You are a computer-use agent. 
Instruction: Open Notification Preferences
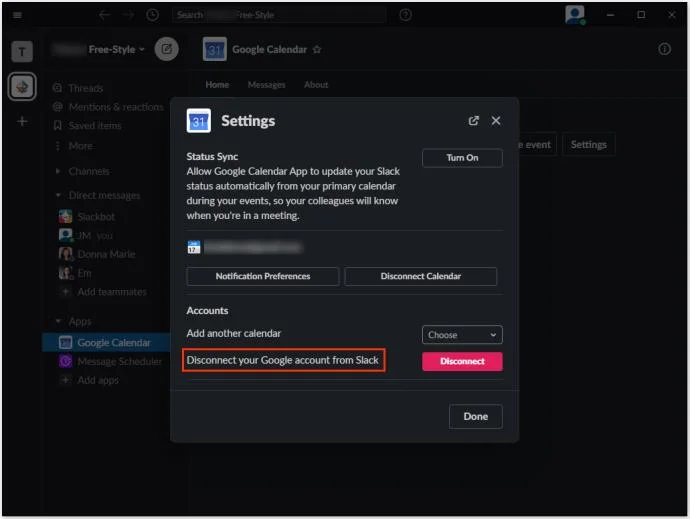(x=263, y=276)
